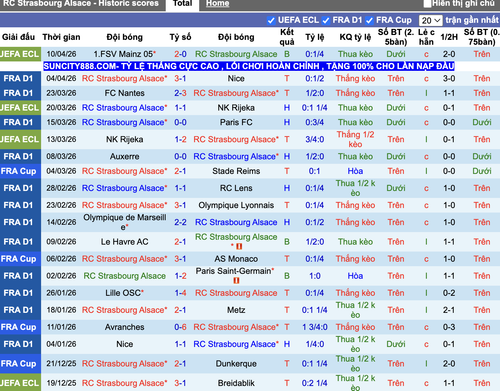Open Stade Reims team link
Screen dimensions: 500x391
[236, 171]
